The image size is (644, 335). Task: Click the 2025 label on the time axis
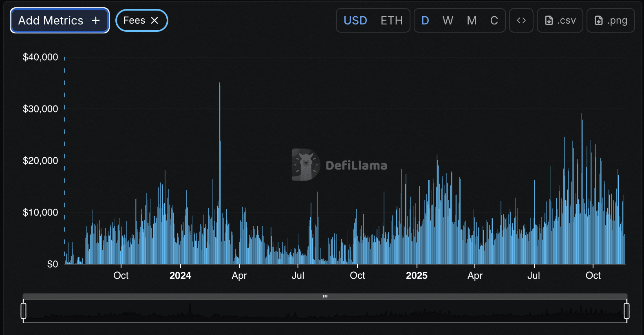click(417, 276)
